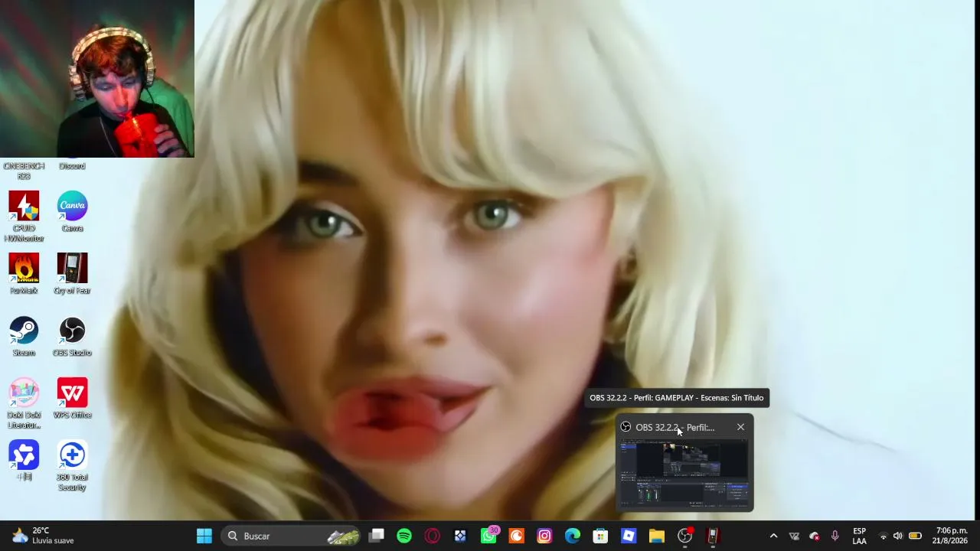Select the blue hexagon-logo desktop shortcut
Viewport: 980px width, 551px height.
[x=24, y=461]
